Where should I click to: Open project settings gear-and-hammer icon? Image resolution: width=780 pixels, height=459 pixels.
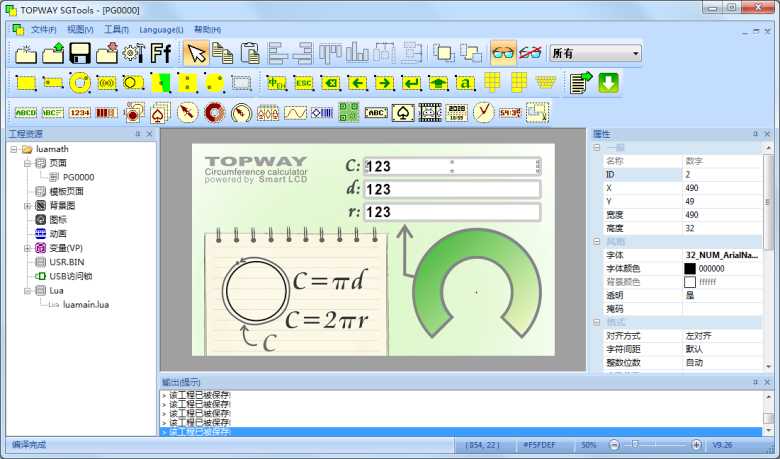(134, 53)
